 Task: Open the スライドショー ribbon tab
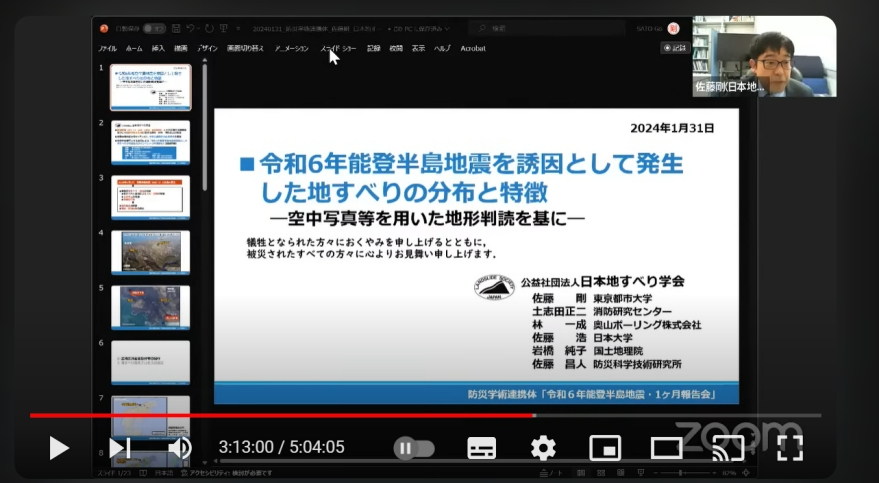339,49
